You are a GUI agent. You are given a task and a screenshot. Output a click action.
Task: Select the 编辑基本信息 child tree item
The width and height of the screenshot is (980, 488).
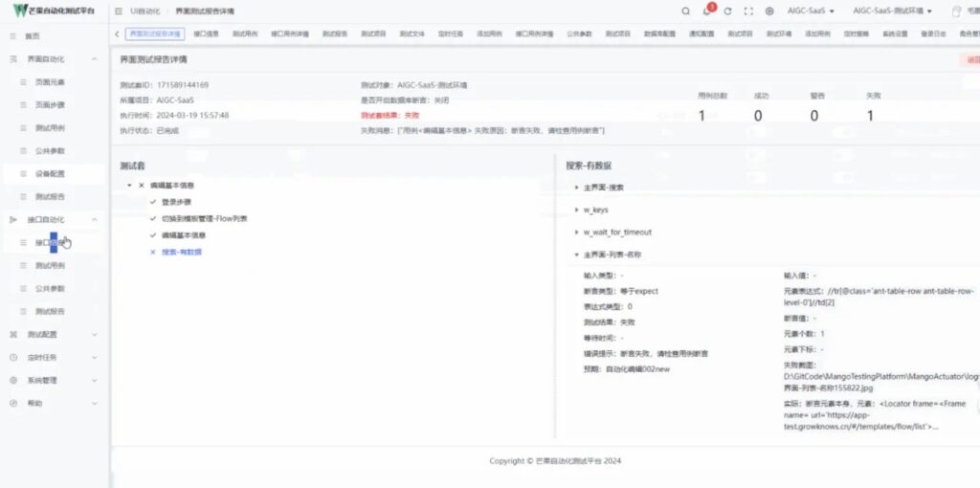click(184, 235)
